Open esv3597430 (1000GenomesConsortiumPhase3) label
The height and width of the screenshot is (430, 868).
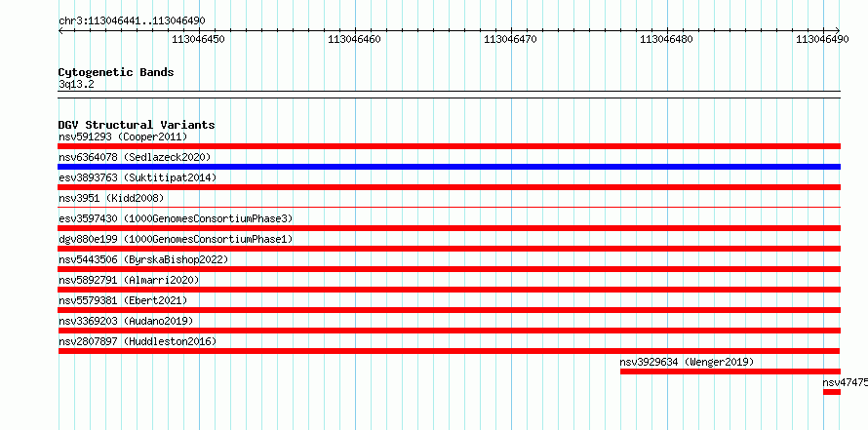(176, 218)
